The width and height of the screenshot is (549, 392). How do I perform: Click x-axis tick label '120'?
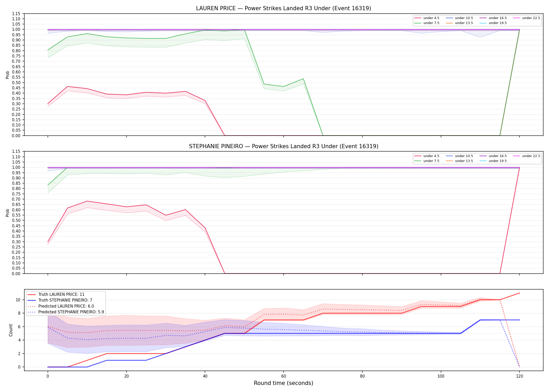click(519, 376)
